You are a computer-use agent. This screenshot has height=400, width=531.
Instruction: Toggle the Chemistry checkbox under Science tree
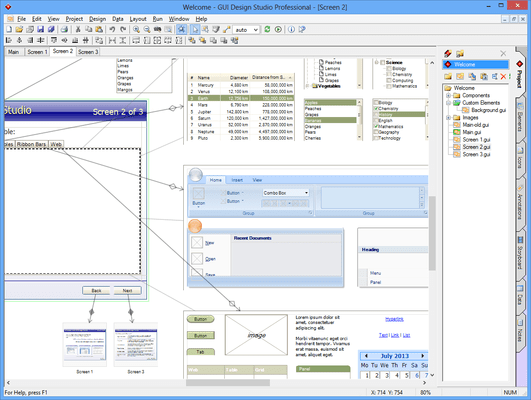(x=389, y=74)
